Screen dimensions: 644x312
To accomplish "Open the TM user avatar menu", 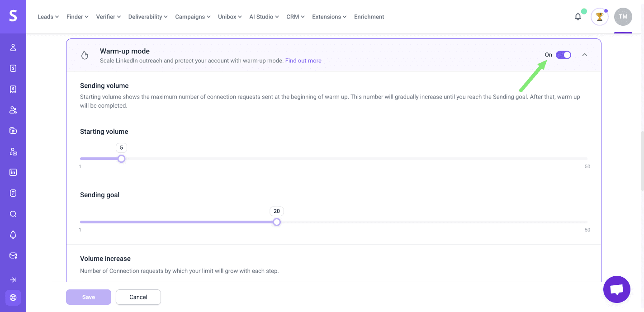I will point(623,17).
